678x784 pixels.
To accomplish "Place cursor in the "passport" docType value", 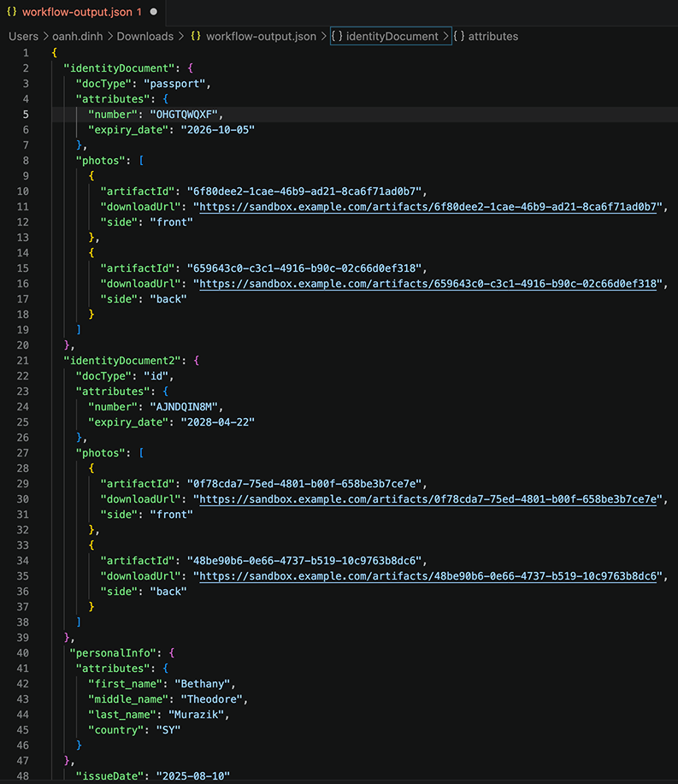I will click(x=176, y=83).
